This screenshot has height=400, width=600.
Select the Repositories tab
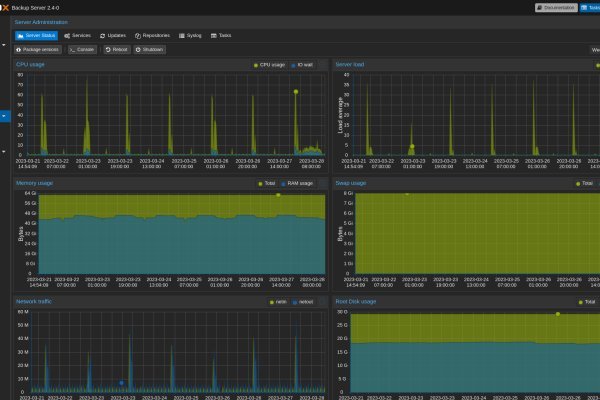point(152,36)
